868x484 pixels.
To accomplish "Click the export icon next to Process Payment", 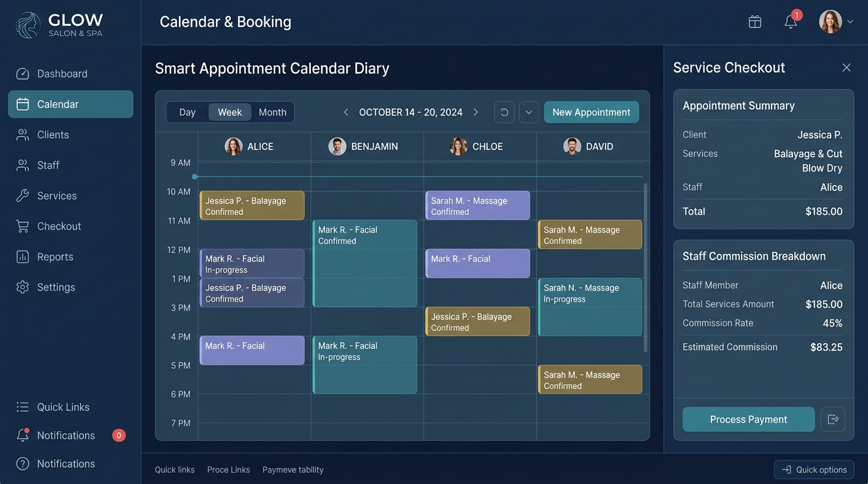I will click(833, 419).
